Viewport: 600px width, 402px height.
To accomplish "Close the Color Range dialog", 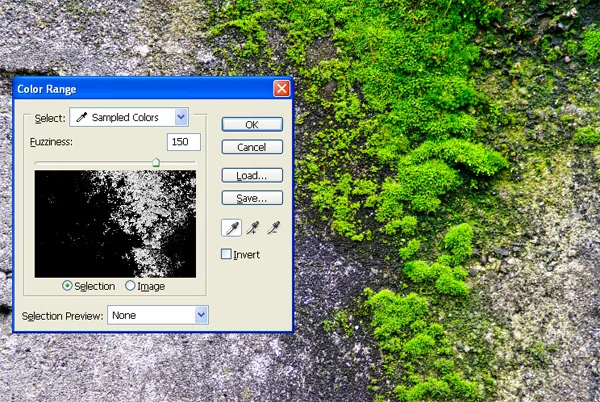I will tap(281, 89).
